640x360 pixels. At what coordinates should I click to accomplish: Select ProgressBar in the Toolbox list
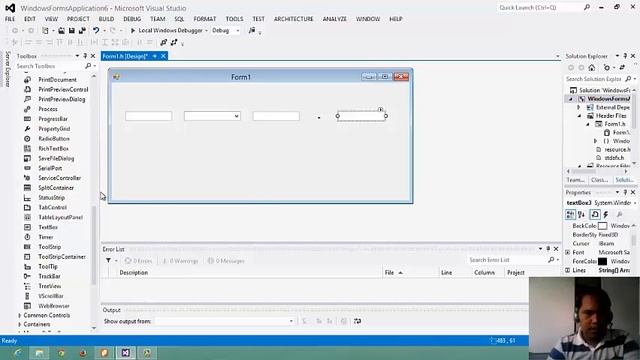pyautogui.click(x=53, y=119)
